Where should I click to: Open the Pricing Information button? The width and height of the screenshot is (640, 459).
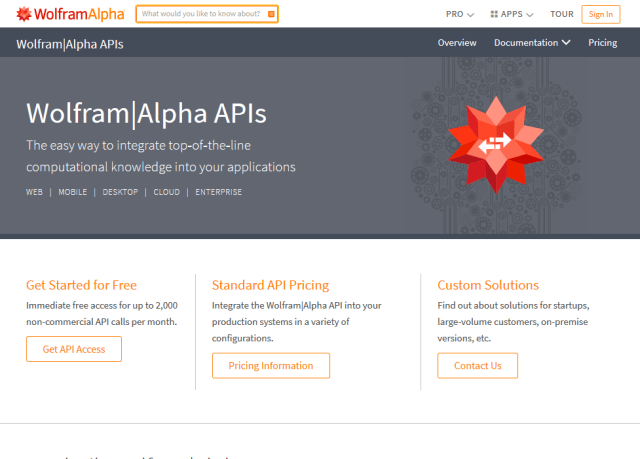271,366
